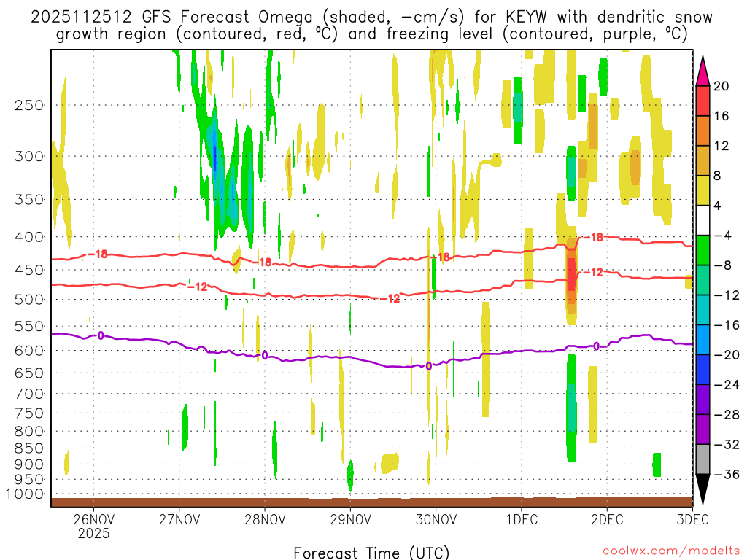
Task: Click the red -18 contour label nearest 26NOV
Action: [98, 254]
